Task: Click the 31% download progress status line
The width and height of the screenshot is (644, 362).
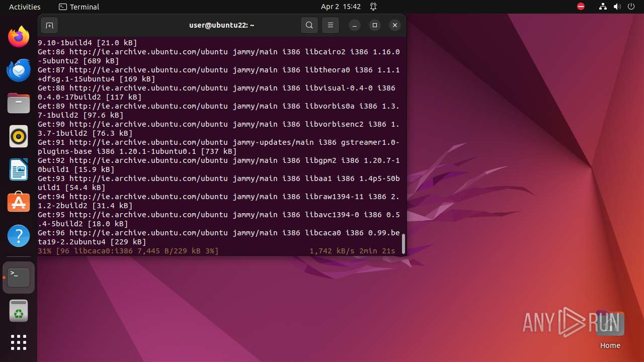Action: pos(128,251)
